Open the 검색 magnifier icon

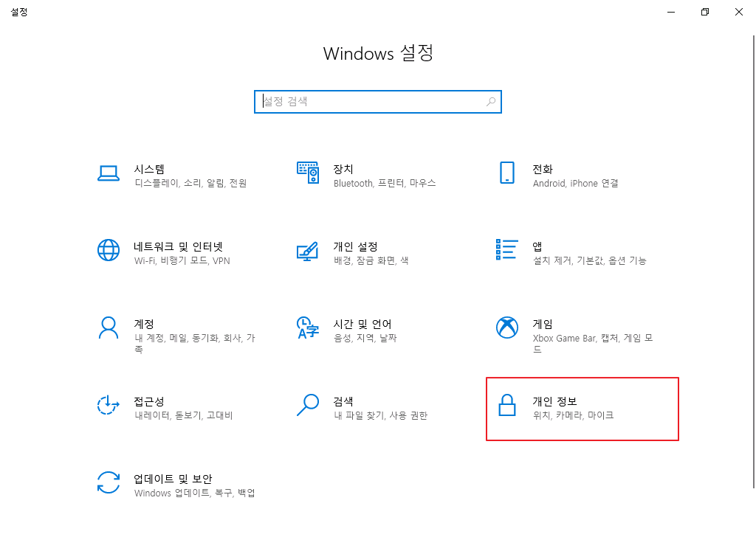coord(308,405)
